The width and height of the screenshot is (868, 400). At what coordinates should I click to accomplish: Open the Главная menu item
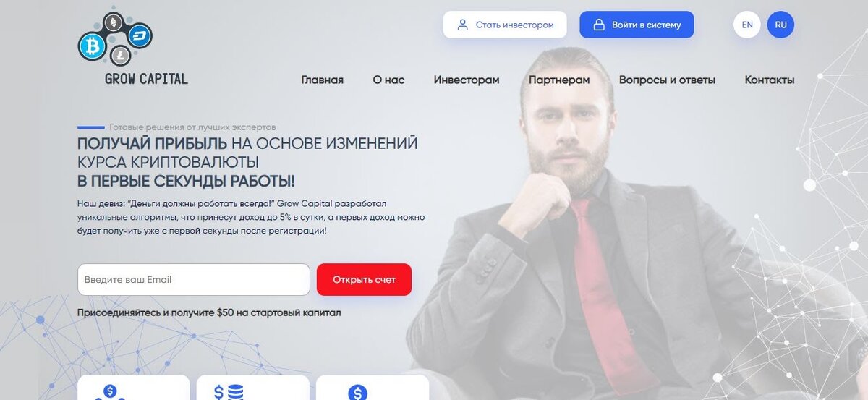323,80
